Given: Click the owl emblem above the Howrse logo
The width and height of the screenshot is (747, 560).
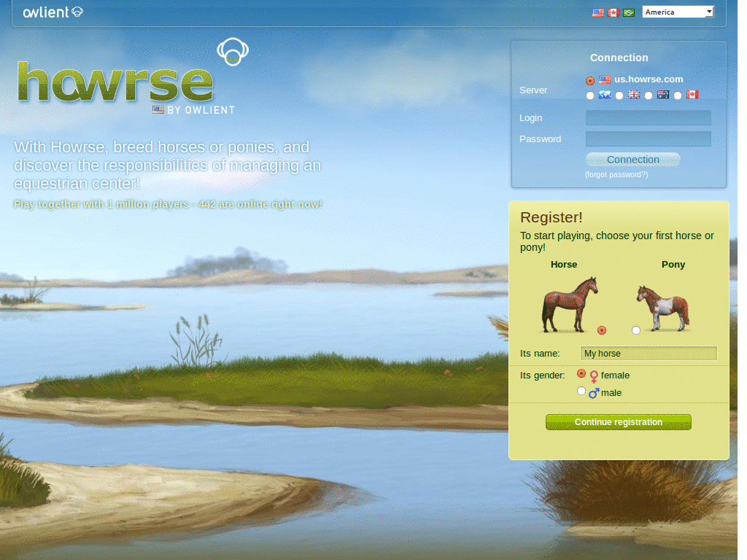Looking at the screenshot, I should (233, 52).
